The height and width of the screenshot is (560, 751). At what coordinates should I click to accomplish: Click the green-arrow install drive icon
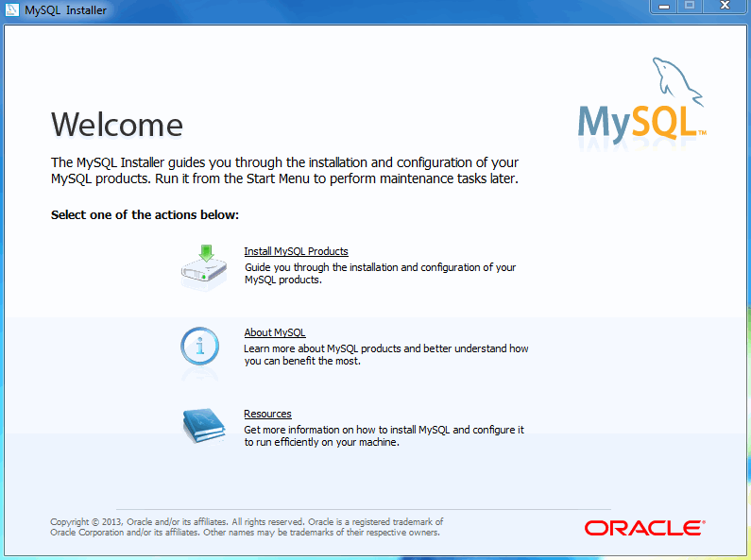tap(204, 267)
